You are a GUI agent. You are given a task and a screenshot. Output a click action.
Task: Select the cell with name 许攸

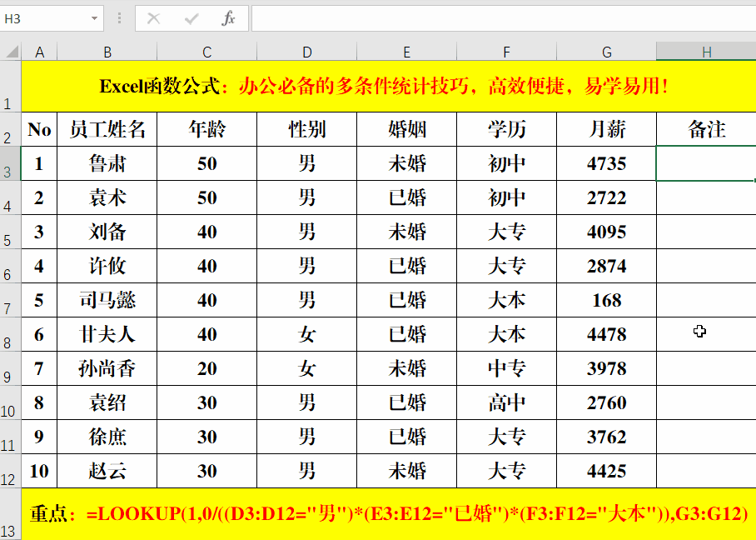click(x=107, y=266)
